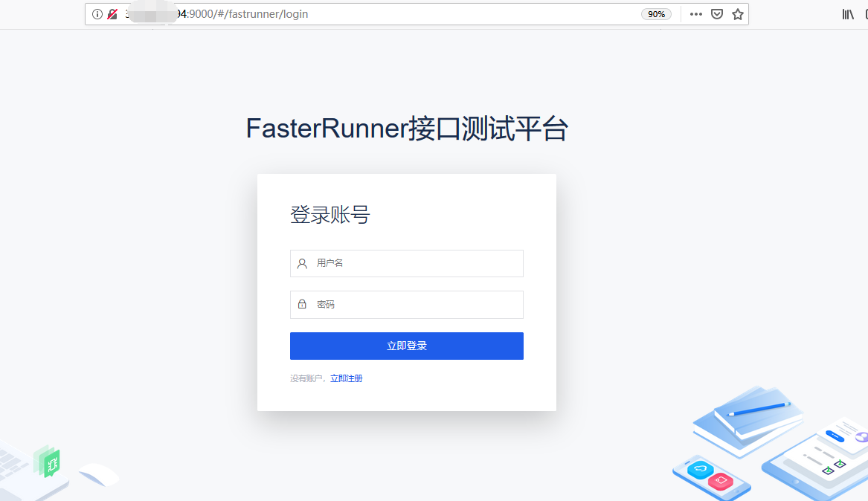
Task: Click the FasterRunner接口测试平台 title
Action: (407, 129)
